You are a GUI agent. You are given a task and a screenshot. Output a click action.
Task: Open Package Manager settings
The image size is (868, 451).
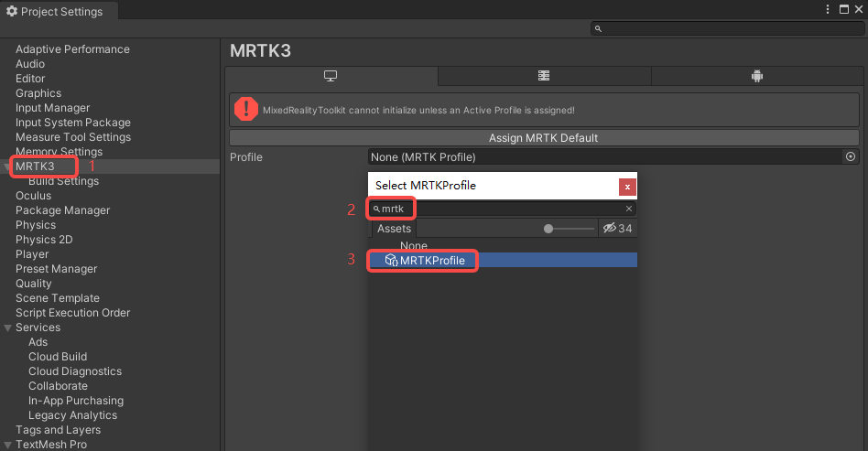(x=62, y=210)
